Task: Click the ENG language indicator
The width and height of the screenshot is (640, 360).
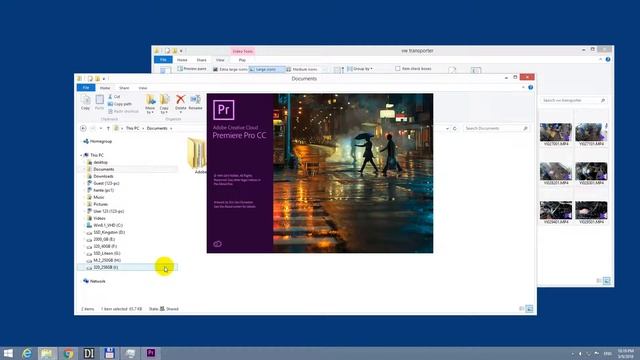Action: click(x=608, y=353)
